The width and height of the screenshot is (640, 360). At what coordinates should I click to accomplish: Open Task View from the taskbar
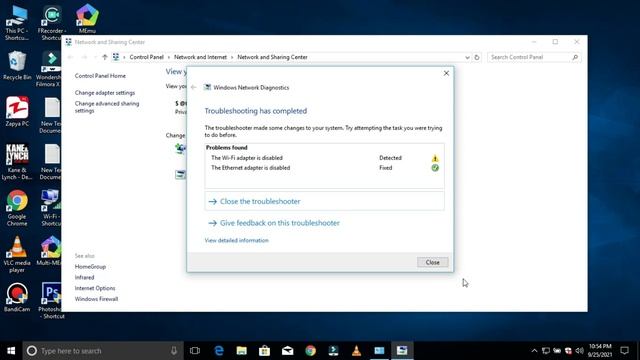coord(195,351)
